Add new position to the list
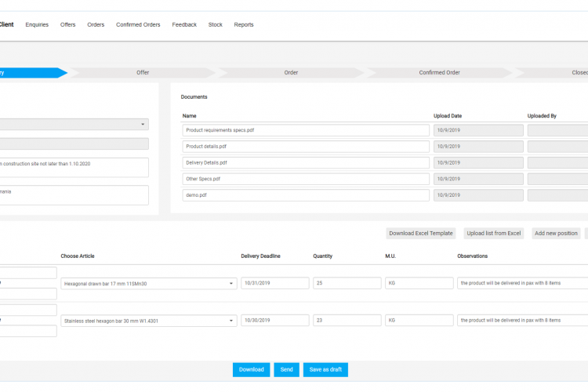The image size is (588, 392). point(556,234)
